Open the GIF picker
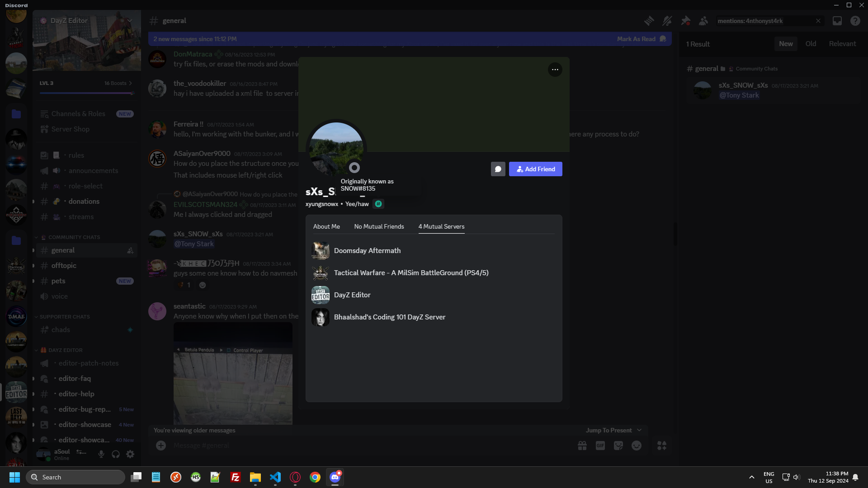868x488 pixels. (x=600, y=446)
